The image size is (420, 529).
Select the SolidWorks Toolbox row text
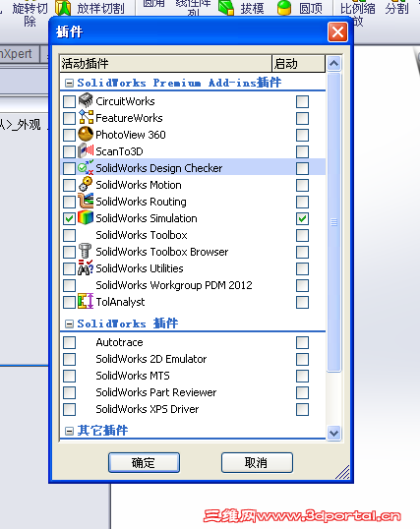pyautogui.click(x=142, y=235)
